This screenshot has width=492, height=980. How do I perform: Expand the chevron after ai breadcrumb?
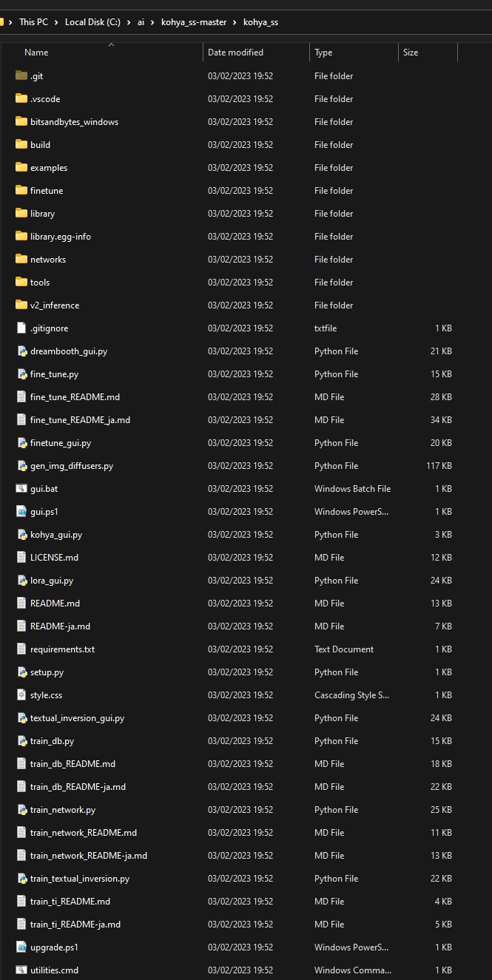pos(154,22)
